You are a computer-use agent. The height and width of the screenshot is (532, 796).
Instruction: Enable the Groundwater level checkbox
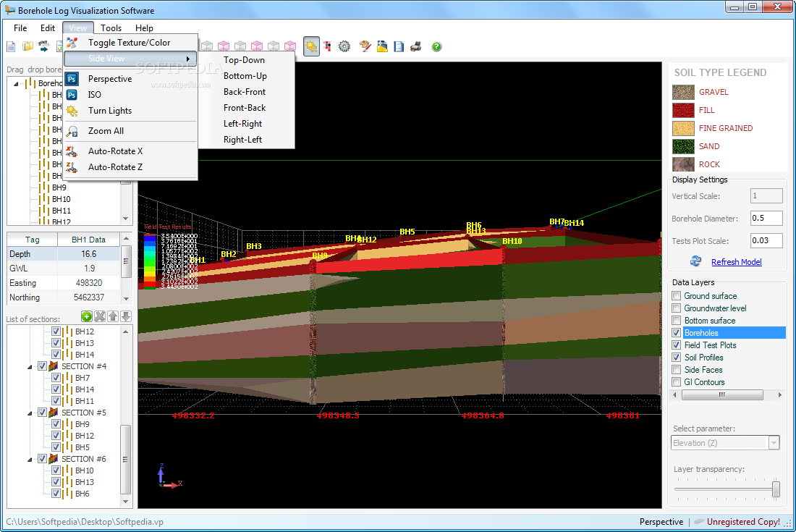click(x=676, y=308)
